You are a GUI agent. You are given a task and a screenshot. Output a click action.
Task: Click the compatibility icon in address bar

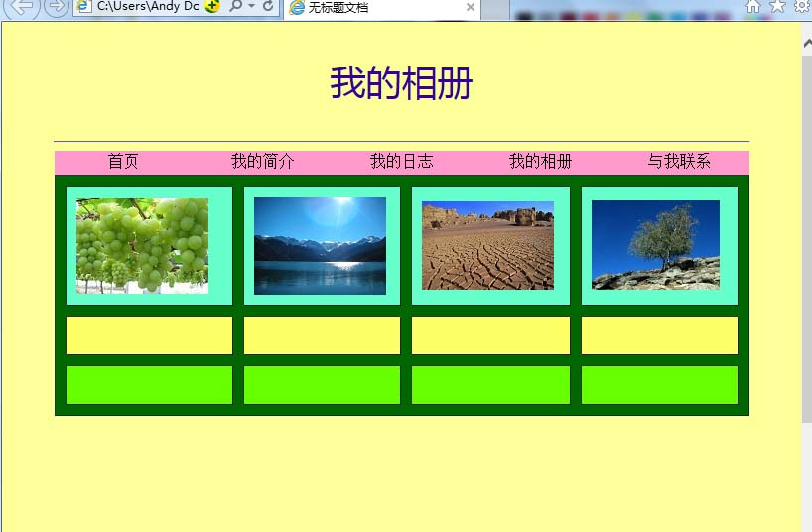click(x=211, y=6)
